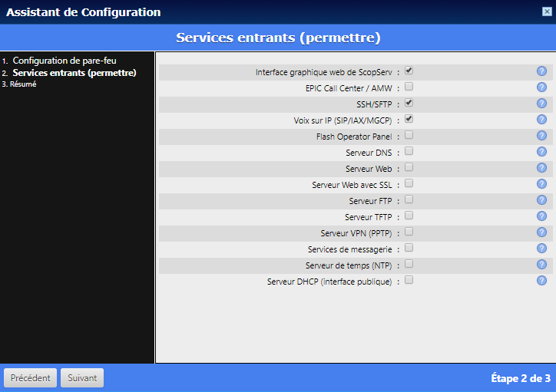Click the Suivant button
The image size is (556, 392).
pyautogui.click(x=82, y=378)
